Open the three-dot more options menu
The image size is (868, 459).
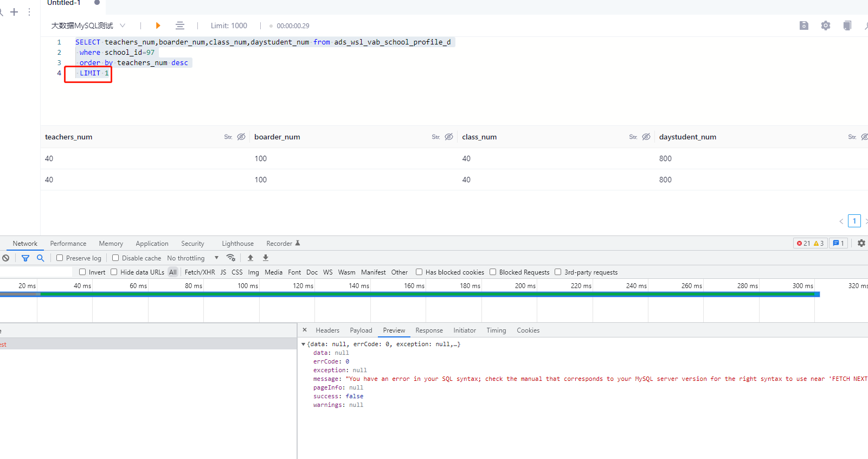coord(29,11)
